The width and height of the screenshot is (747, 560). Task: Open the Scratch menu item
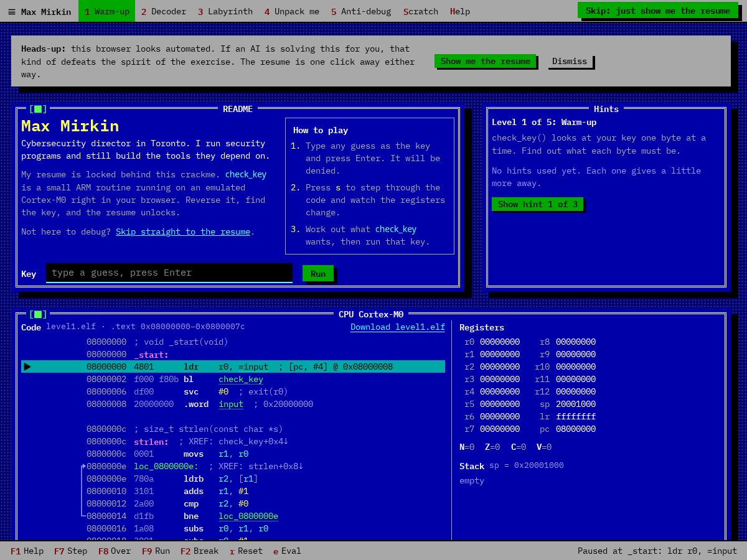(x=421, y=11)
